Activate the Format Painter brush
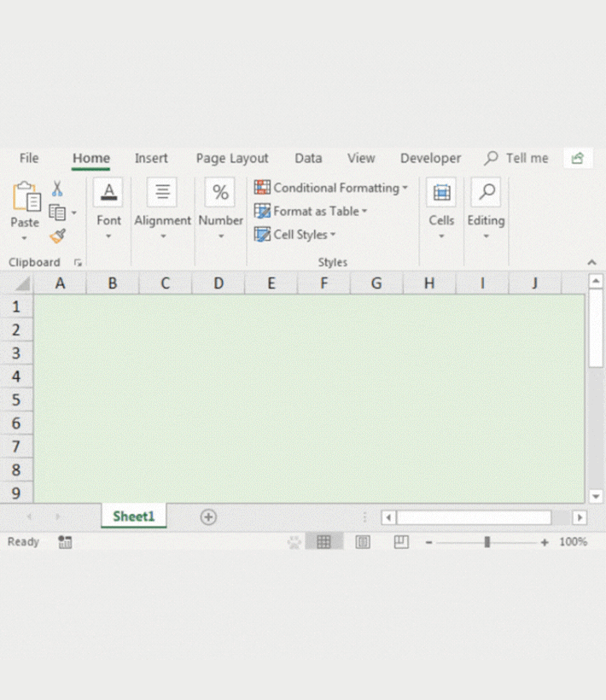Image resolution: width=606 pixels, height=700 pixels. 57,236
